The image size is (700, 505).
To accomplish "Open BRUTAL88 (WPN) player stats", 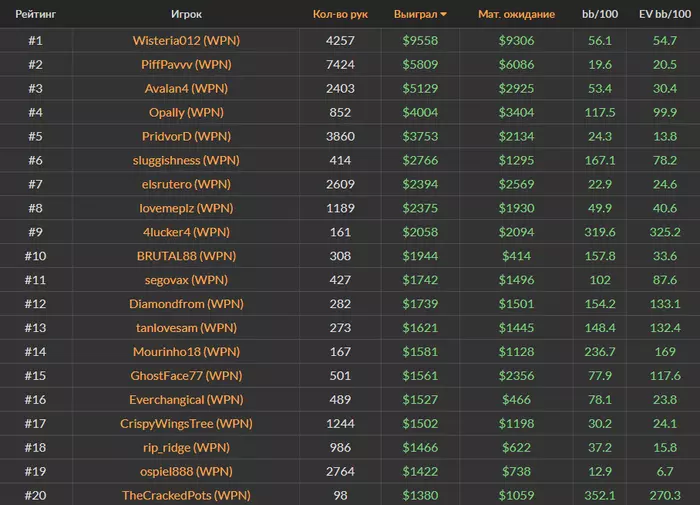I will [x=186, y=256].
